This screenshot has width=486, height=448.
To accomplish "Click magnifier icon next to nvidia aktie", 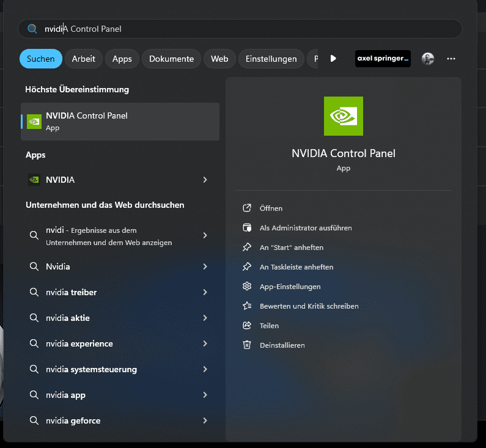I will (x=34, y=318).
